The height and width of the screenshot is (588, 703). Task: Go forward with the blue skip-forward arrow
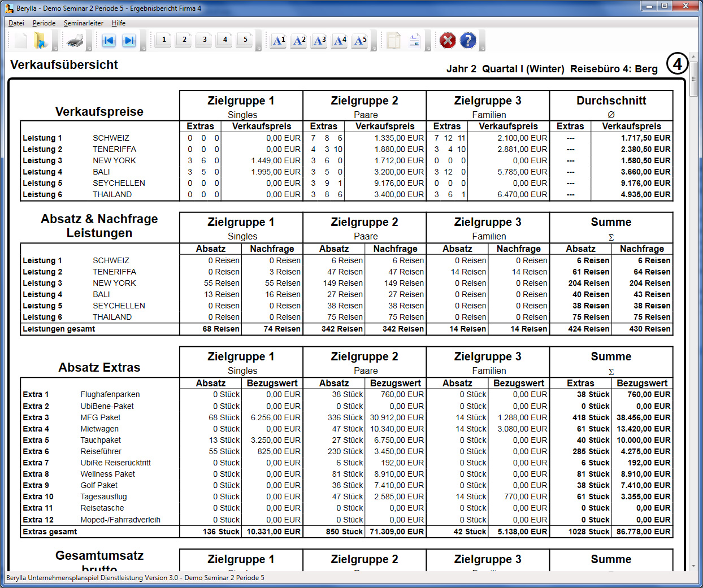pos(129,40)
